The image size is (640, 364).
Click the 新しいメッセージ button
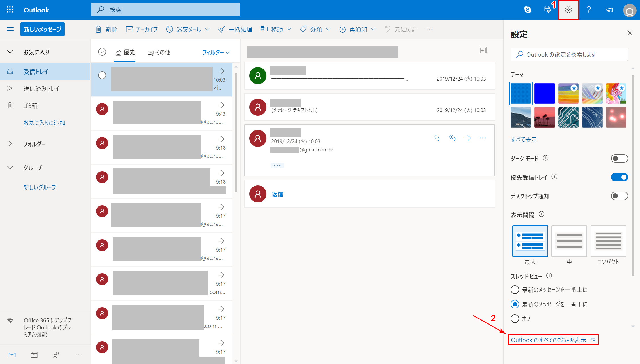pos(42,29)
